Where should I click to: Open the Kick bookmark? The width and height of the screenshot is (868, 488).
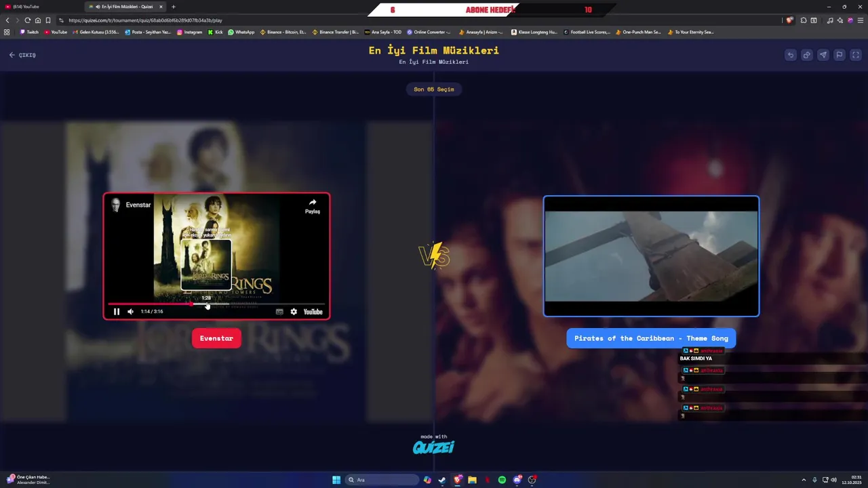(x=216, y=32)
